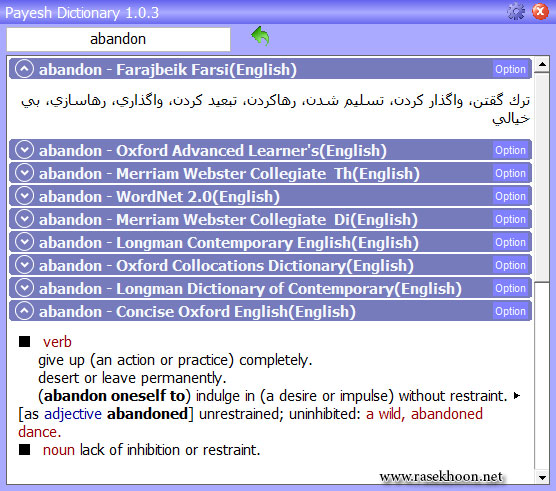Collapse the Concise Oxford English entry chevron
The image size is (556, 491).
click(24, 311)
